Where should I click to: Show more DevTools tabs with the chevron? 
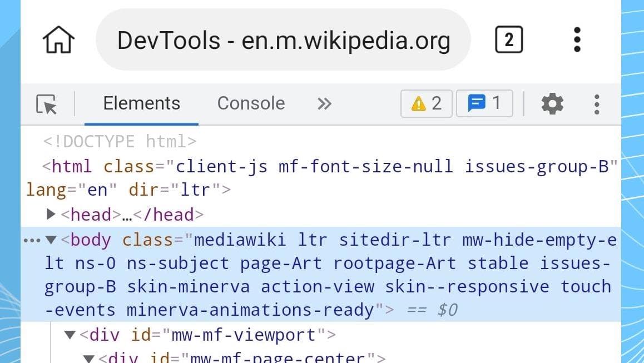coord(324,103)
